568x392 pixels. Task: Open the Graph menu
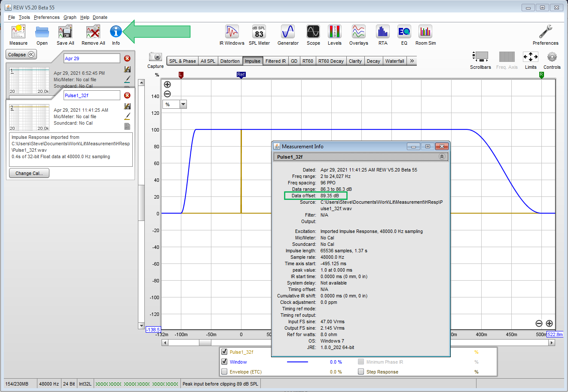[70, 17]
